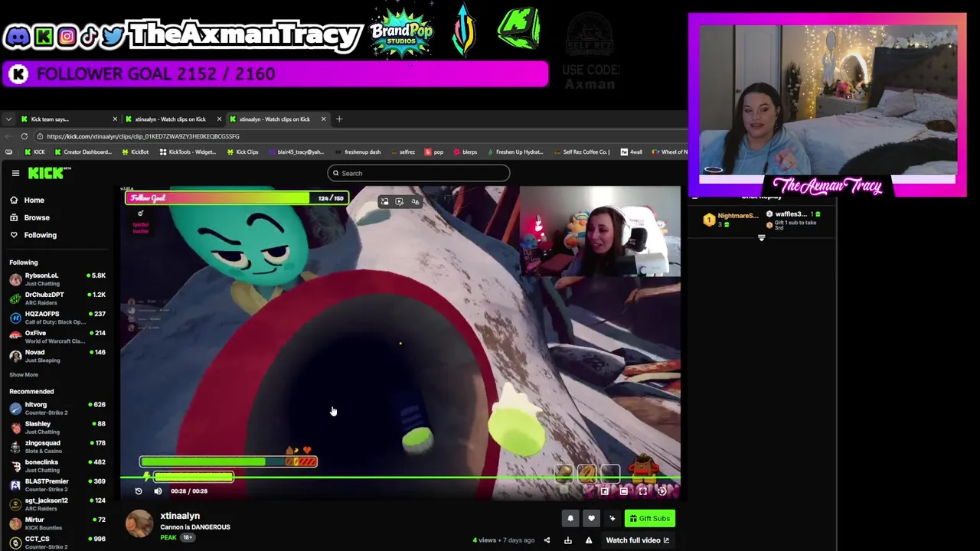Open the KICK bookmark
The width and height of the screenshot is (980, 551).
point(34,152)
